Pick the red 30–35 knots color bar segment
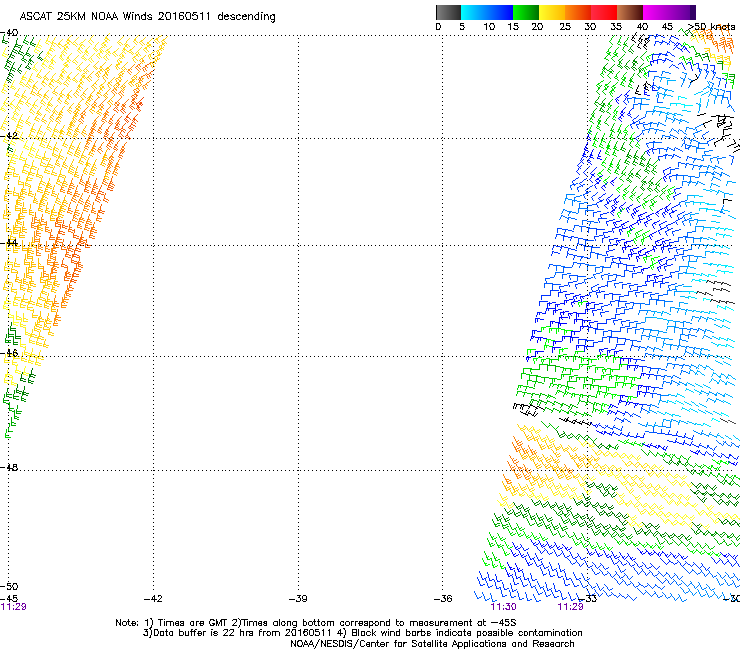 pos(604,12)
